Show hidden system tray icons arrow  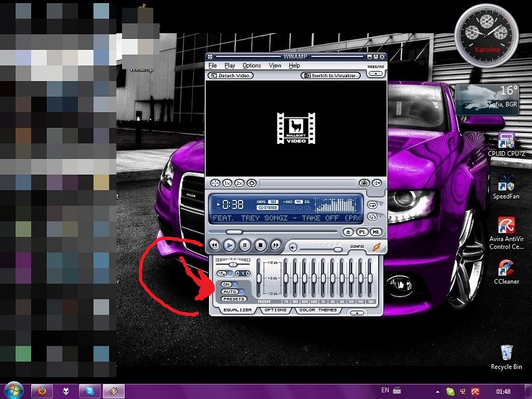pos(437,392)
